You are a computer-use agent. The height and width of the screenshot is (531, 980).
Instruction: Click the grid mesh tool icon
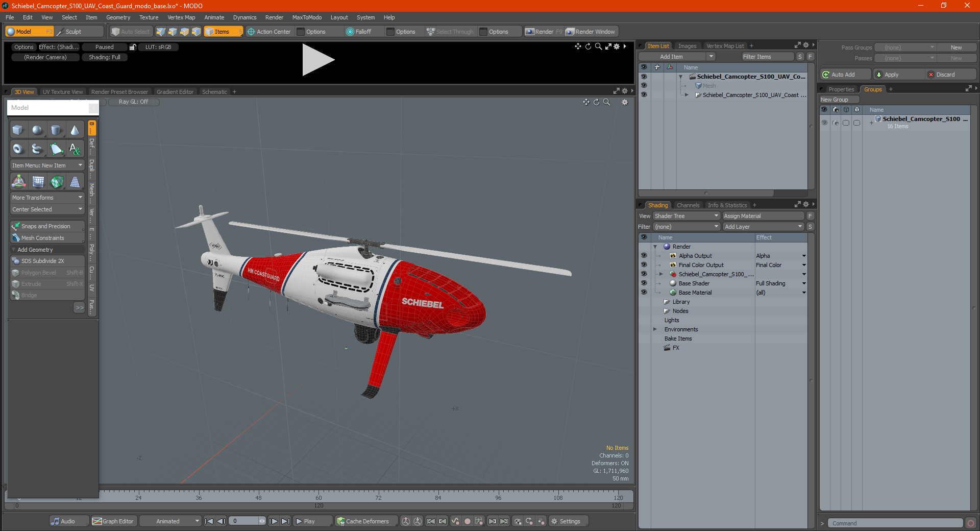click(x=38, y=181)
